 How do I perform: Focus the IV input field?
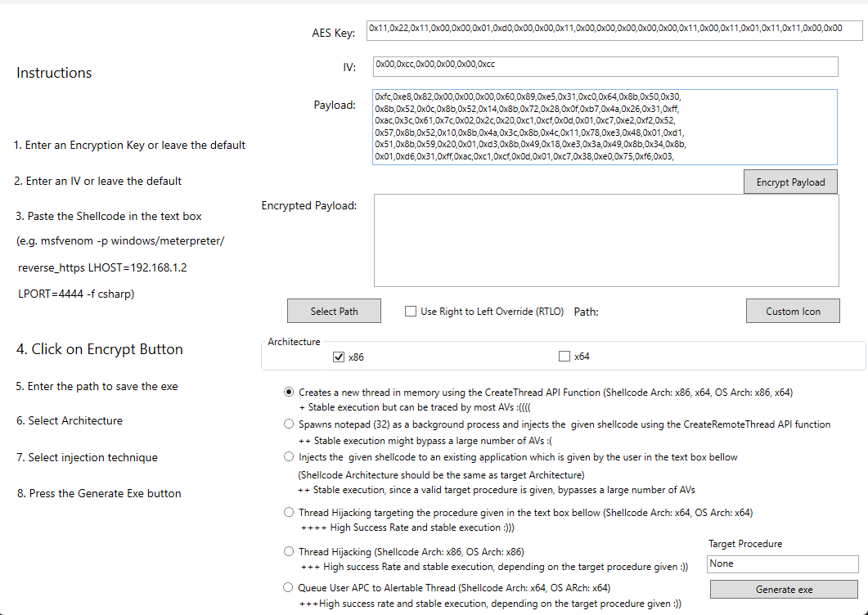[605, 66]
